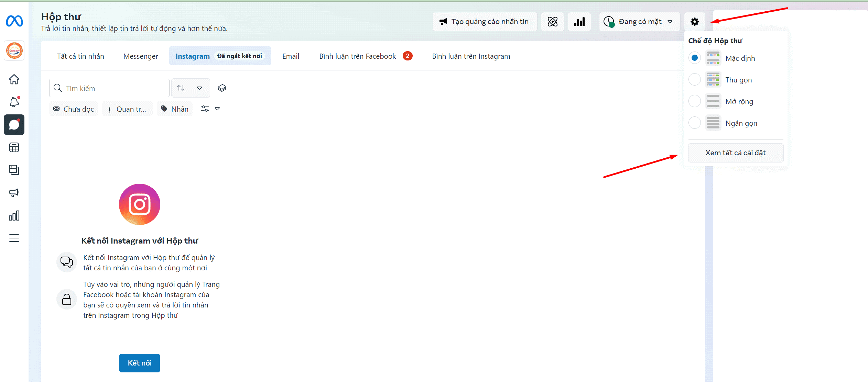Click Xem tất cả cài đặt button
The image size is (868, 382).
click(x=736, y=153)
